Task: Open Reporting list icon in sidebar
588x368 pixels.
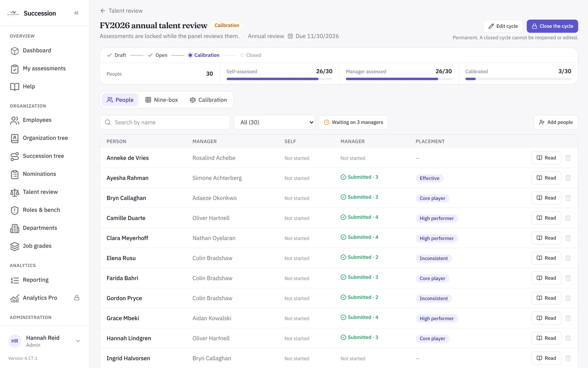Action: pos(14,280)
